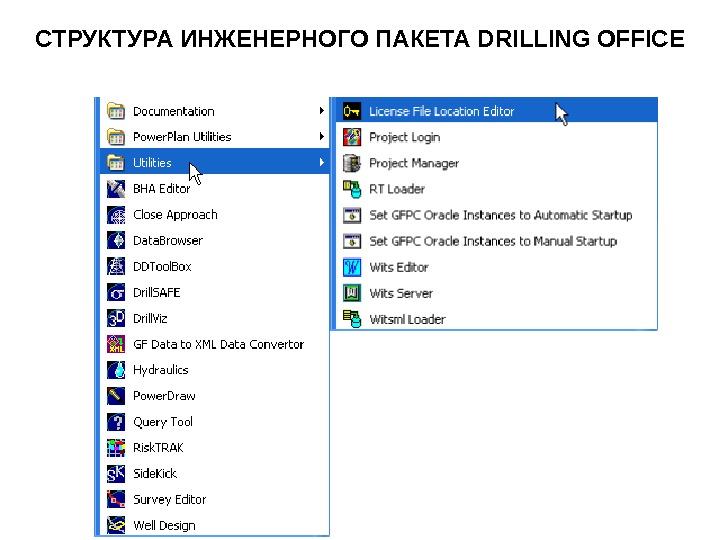Click the Automatic Startup script icon

click(x=352, y=215)
